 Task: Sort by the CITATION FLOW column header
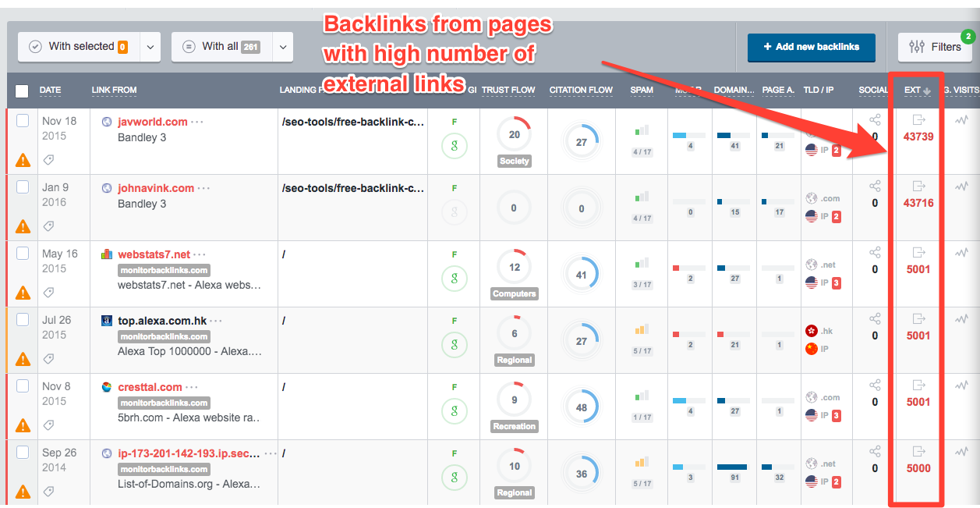pos(581,91)
